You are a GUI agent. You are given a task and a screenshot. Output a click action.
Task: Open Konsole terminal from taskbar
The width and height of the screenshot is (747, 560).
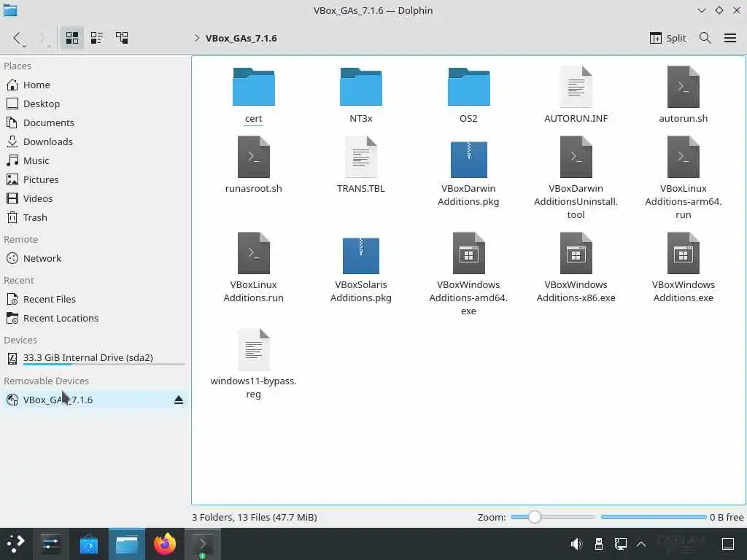coord(203,544)
